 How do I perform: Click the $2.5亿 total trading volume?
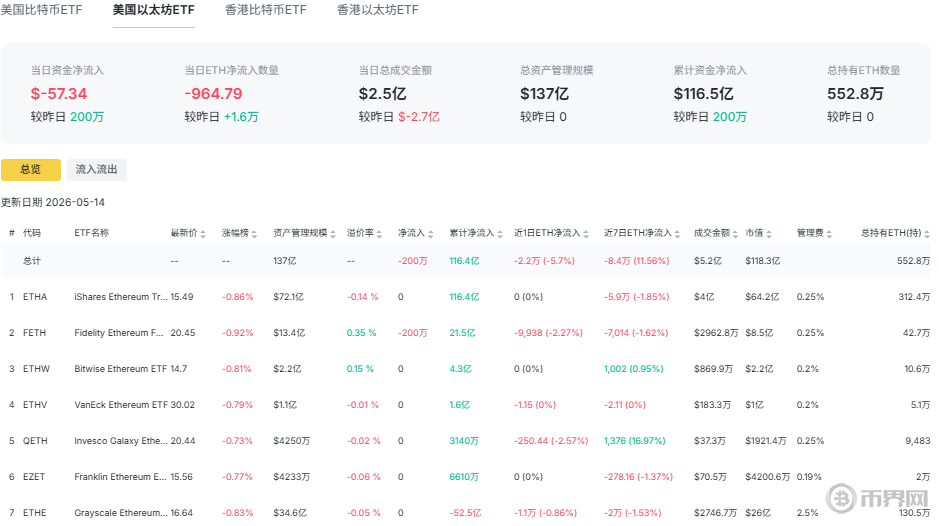tap(382, 93)
